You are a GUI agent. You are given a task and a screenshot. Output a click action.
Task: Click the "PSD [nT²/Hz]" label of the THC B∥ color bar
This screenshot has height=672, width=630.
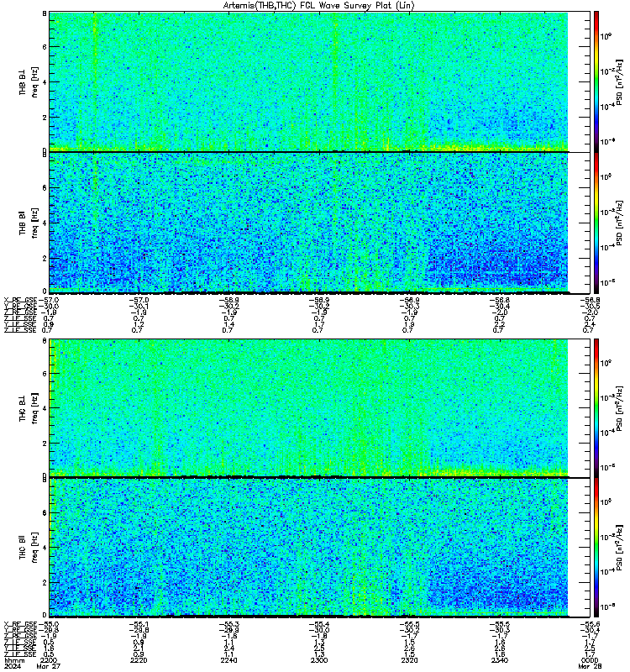619,548
